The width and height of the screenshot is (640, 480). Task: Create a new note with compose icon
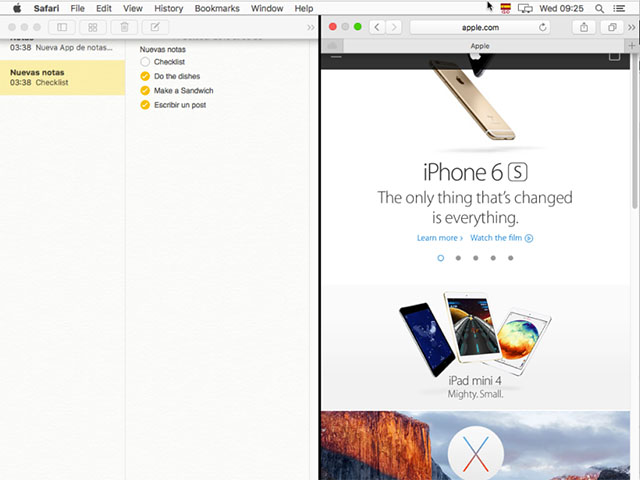point(155,27)
